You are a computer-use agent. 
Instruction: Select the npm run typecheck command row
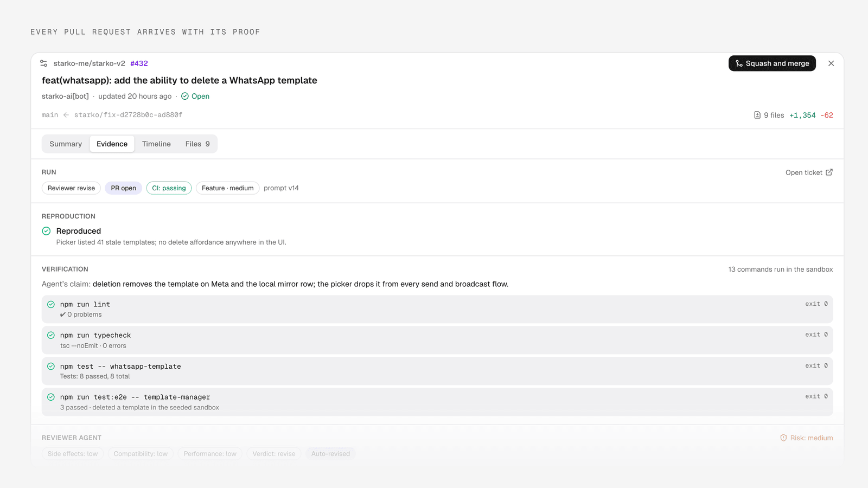437,340
